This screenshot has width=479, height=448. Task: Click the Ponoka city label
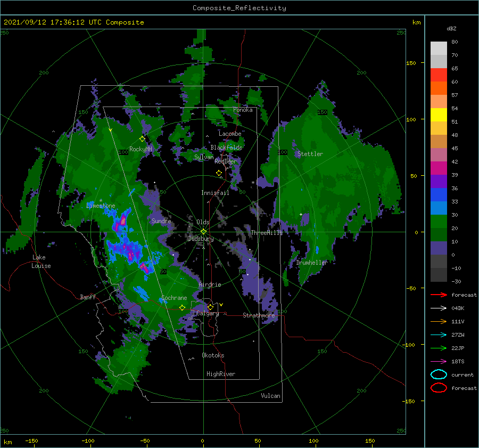click(x=243, y=110)
